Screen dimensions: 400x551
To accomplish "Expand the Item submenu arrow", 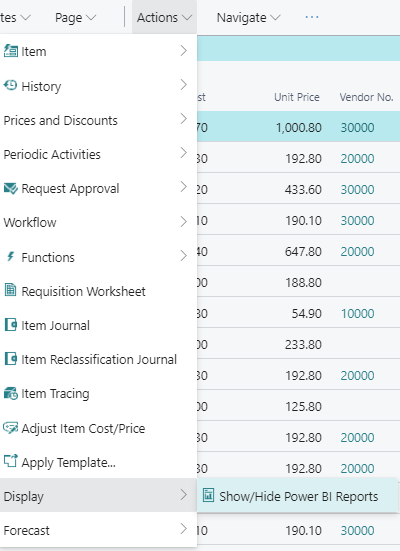I will click(x=183, y=51).
